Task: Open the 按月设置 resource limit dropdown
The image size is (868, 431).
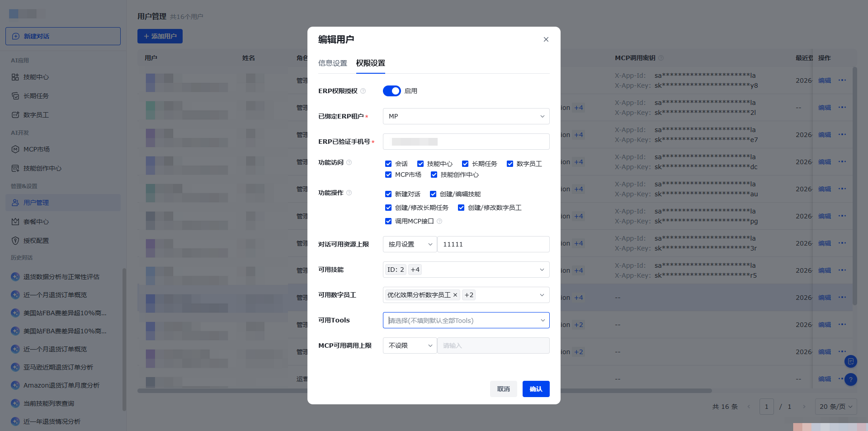Action: tap(410, 244)
